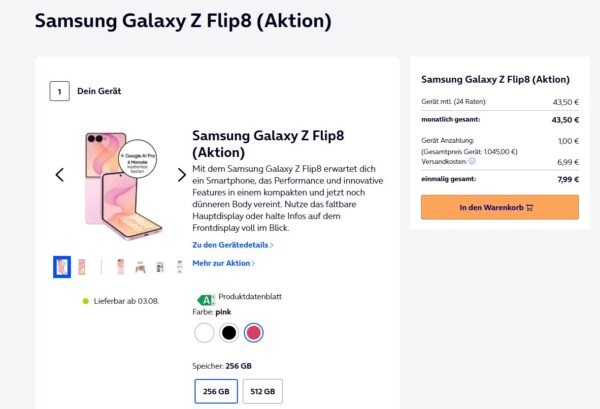Open the Zu den Gerätedetails link
This screenshot has height=409, width=600.
click(233, 245)
